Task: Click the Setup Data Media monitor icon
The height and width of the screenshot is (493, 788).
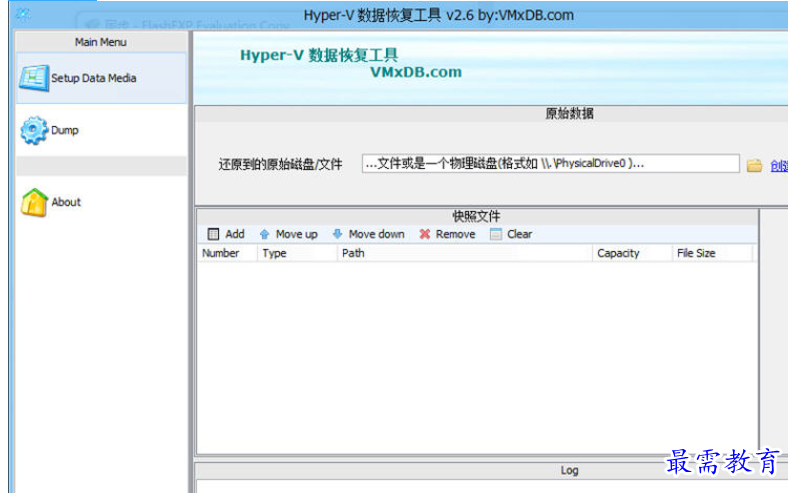Action: tap(34, 78)
